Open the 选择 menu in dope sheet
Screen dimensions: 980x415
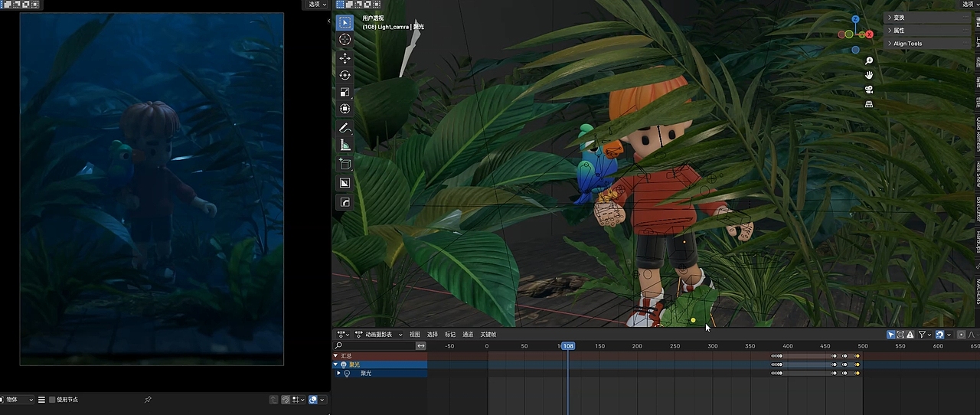[433, 335]
